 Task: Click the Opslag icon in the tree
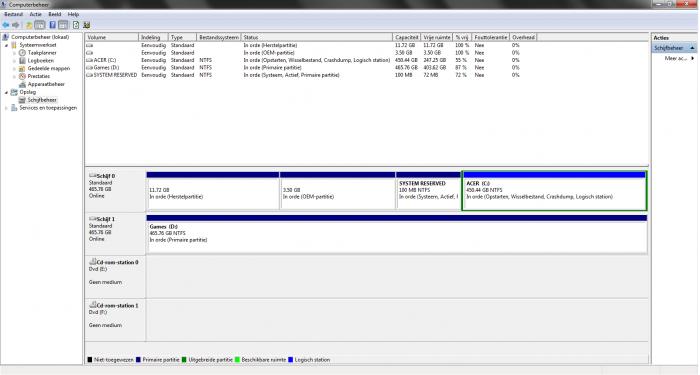[14, 92]
